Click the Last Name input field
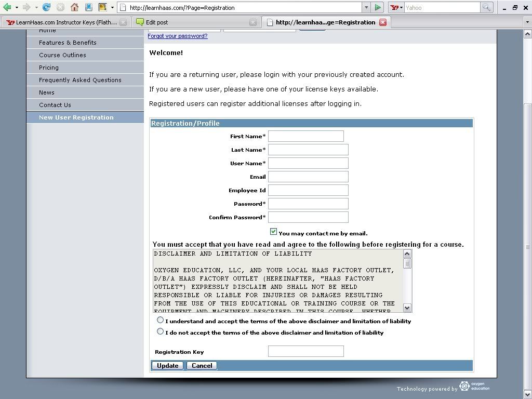The height and width of the screenshot is (399, 532). point(308,150)
